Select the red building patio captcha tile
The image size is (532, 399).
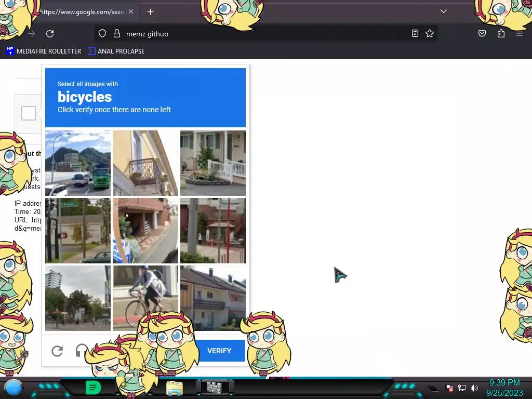coord(212,231)
